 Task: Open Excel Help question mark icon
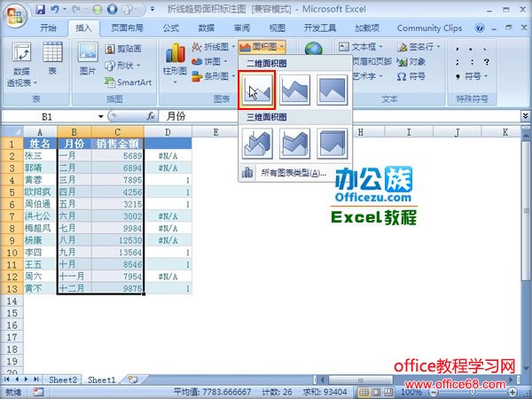(480, 27)
